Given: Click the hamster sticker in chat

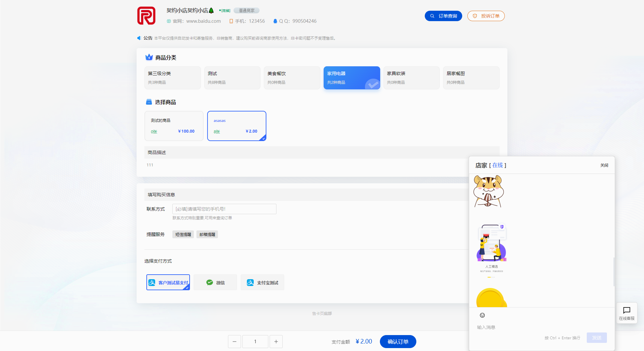Looking at the screenshot, I should point(488,191).
